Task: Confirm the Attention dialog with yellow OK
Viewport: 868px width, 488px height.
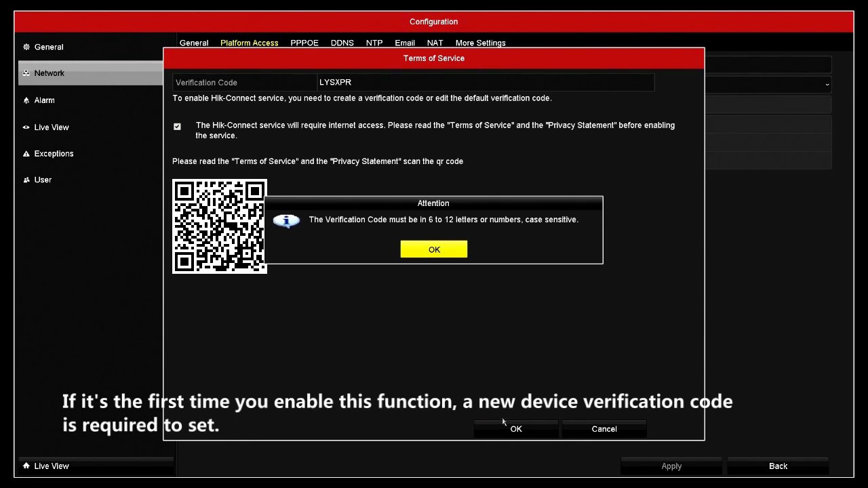Action: (434, 249)
